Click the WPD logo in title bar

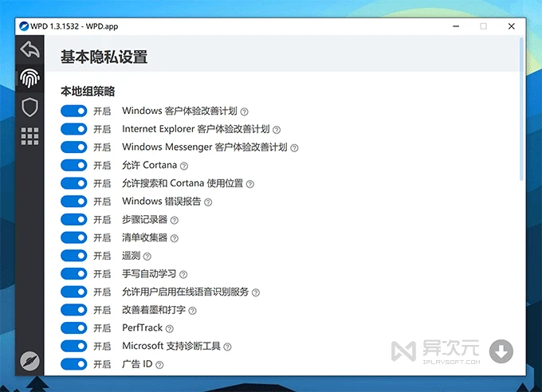24,26
